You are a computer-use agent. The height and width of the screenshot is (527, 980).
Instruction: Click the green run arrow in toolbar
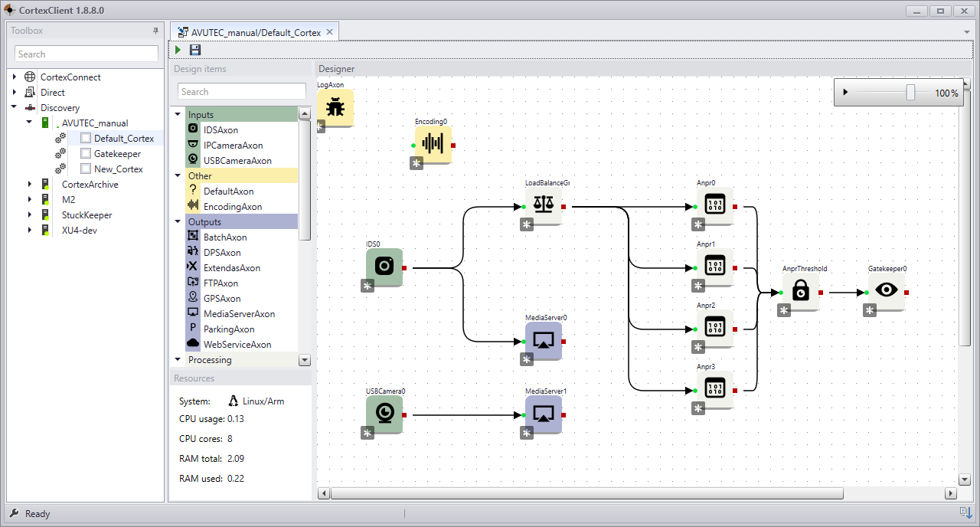click(x=178, y=50)
